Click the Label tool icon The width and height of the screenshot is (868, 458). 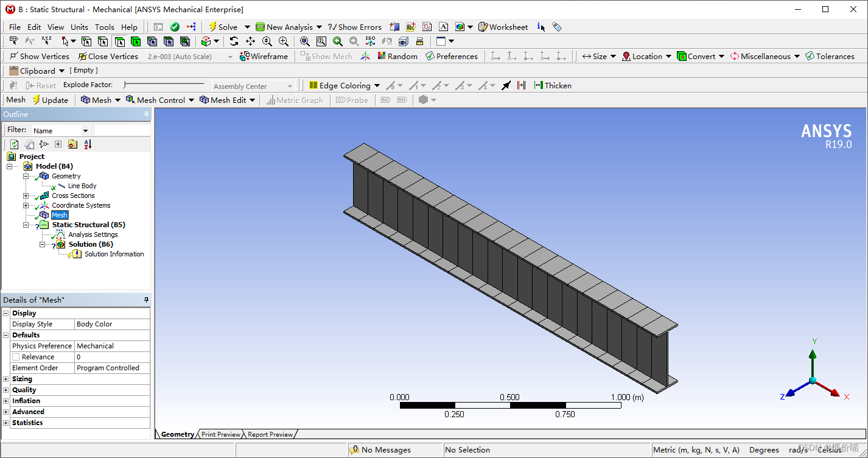click(13, 41)
